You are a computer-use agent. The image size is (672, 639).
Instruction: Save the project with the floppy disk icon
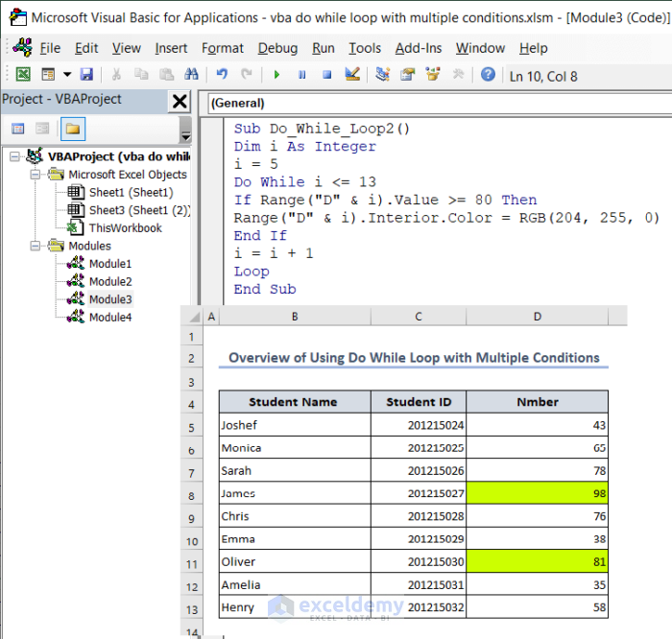tap(86, 75)
